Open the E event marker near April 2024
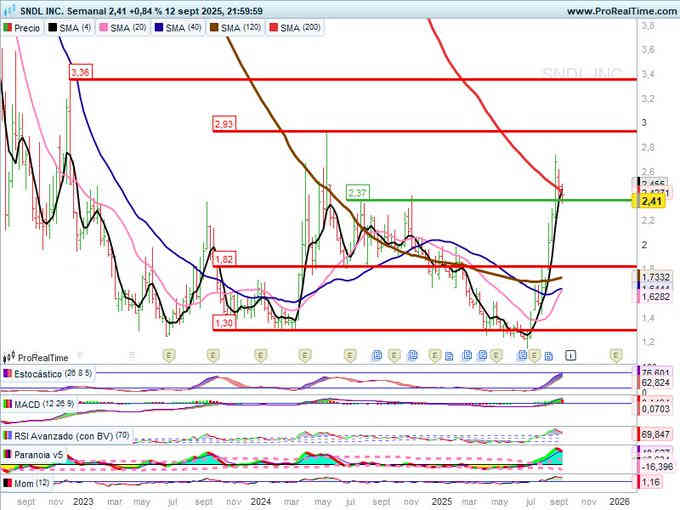The width and height of the screenshot is (680, 510). coord(305,356)
